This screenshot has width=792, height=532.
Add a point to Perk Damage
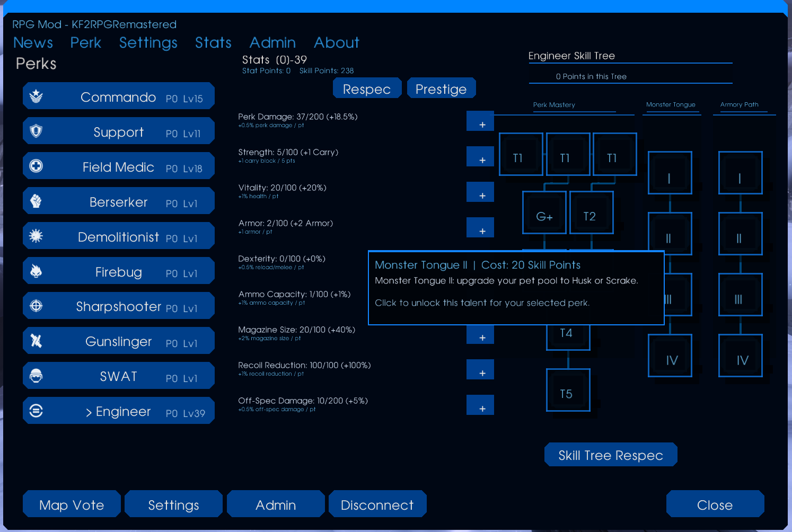pyautogui.click(x=480, y=121)
